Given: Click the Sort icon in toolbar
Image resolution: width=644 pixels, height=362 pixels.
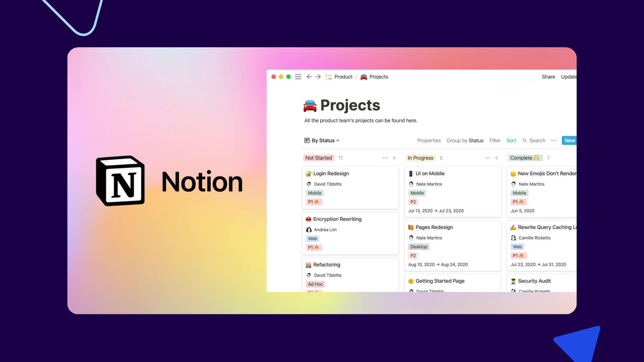Looking at the screenshot, I should click(x=511, y=140).
